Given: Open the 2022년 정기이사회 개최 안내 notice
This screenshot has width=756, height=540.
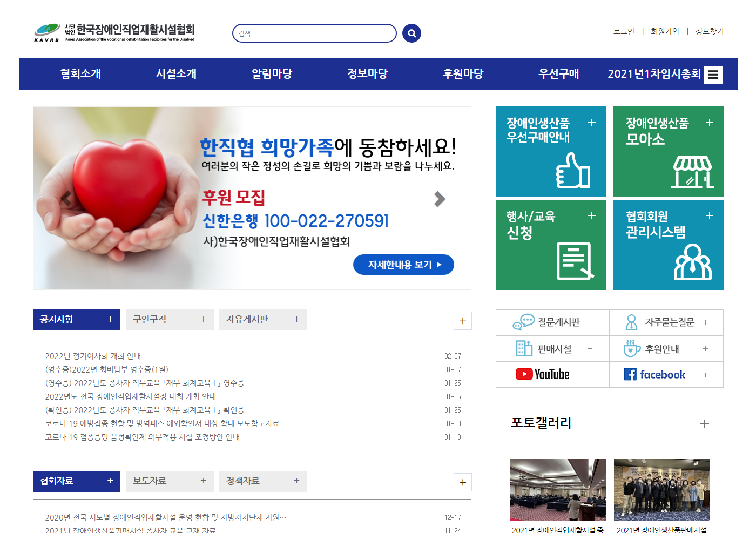Looking at the screenshot, I should 93,356.
